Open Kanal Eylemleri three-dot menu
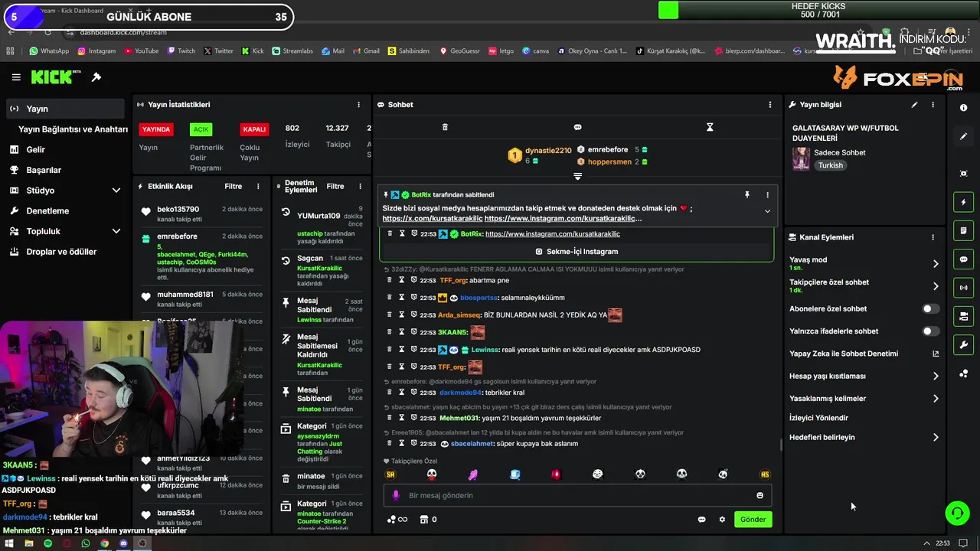 coord(933,237)
